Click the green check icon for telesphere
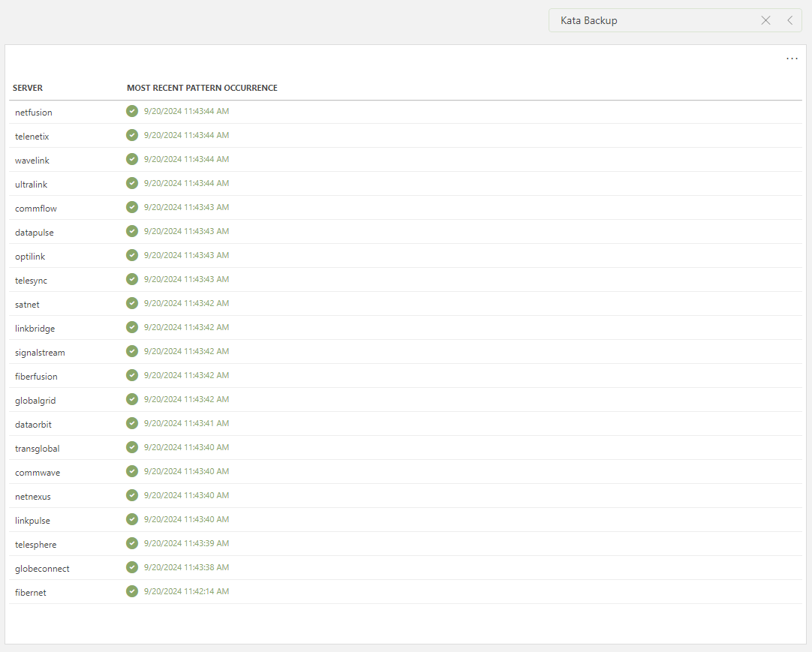The width and height of the screenshot is (812, 652). pyautogui.click(x=132, y=543)
